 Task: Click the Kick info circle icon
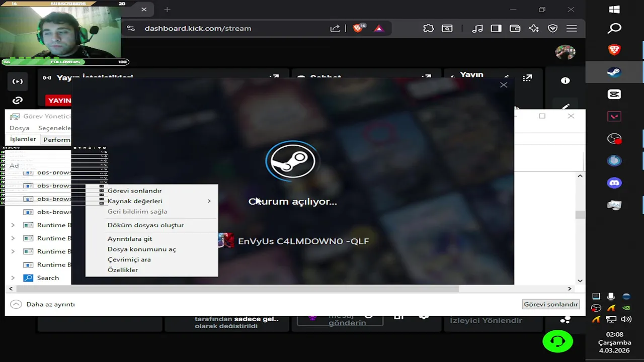tap(565, 80)
